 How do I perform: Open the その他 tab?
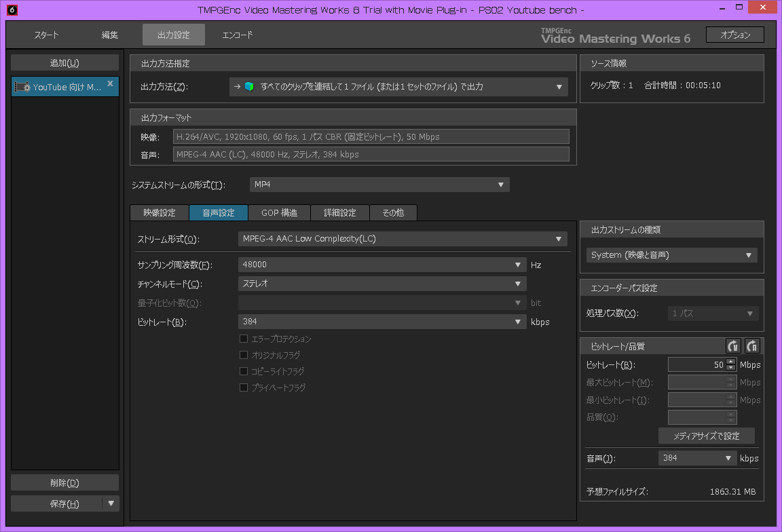click(x=393, y=213)
